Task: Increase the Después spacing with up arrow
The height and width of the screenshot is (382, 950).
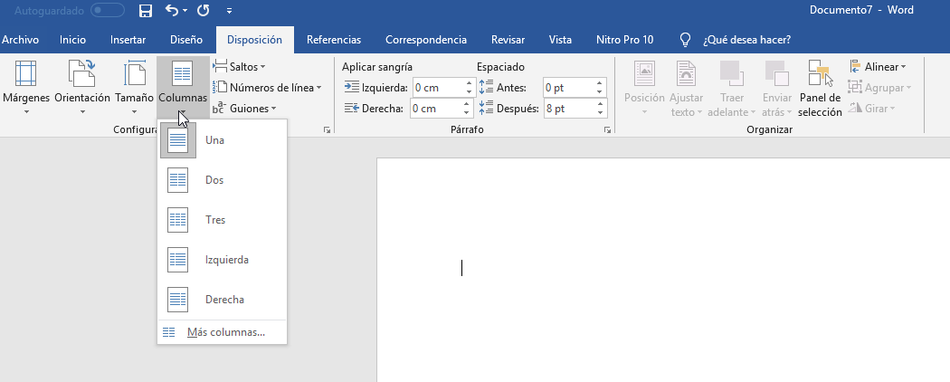Action: coord(599,104)
